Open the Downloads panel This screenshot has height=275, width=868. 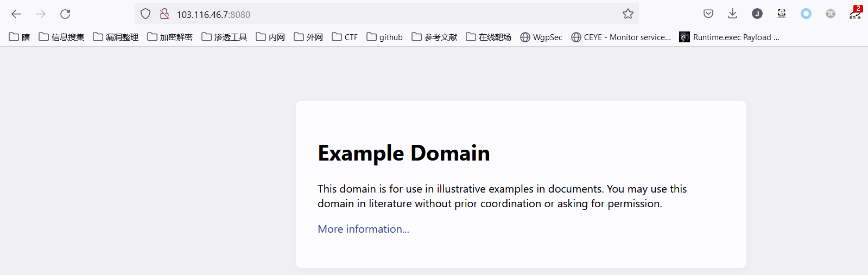point(732,14)
